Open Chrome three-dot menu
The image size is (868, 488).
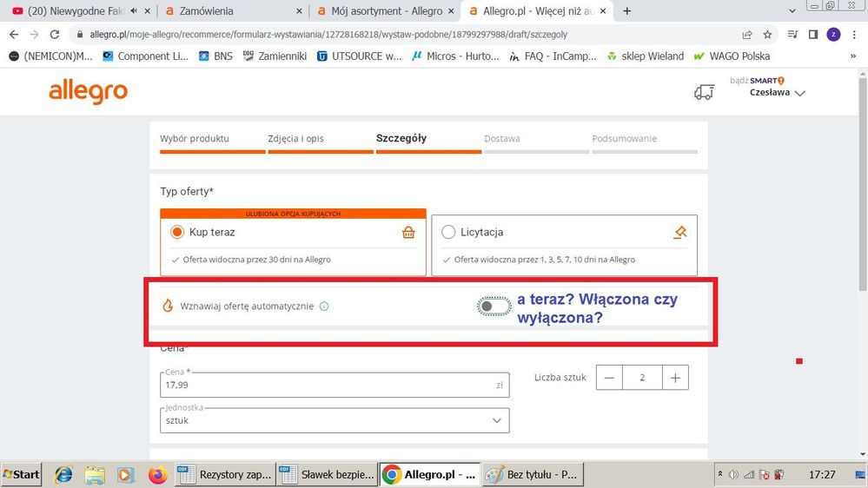pyautogui.click(x=854, y=35)
